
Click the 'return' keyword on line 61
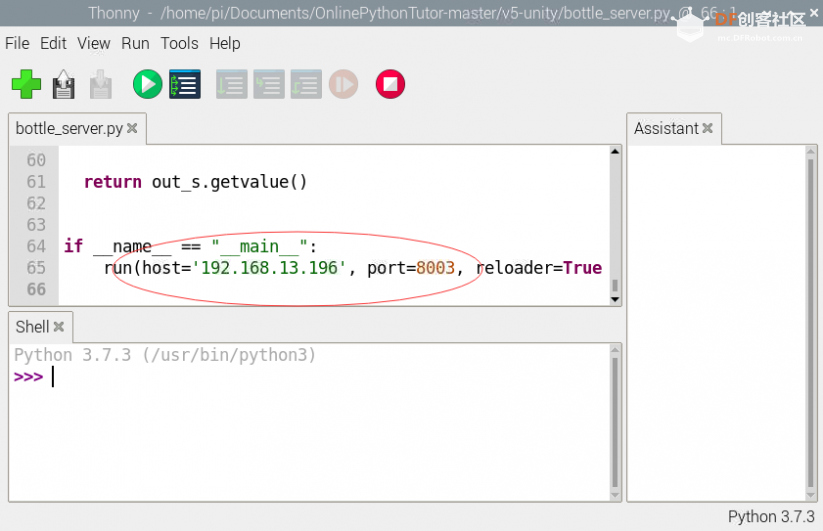pyautogui.click(x=113, y=182)
